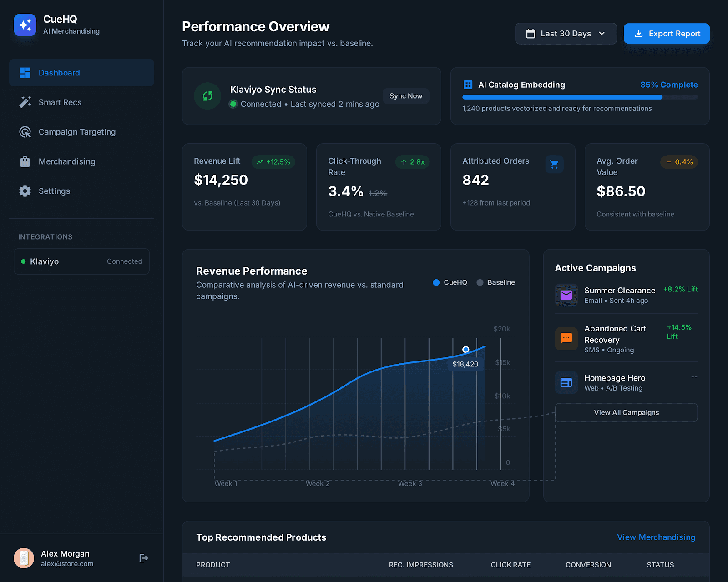Toggle the Baseline series in the chart legend
728x582 pixels.
pos(495,282)
